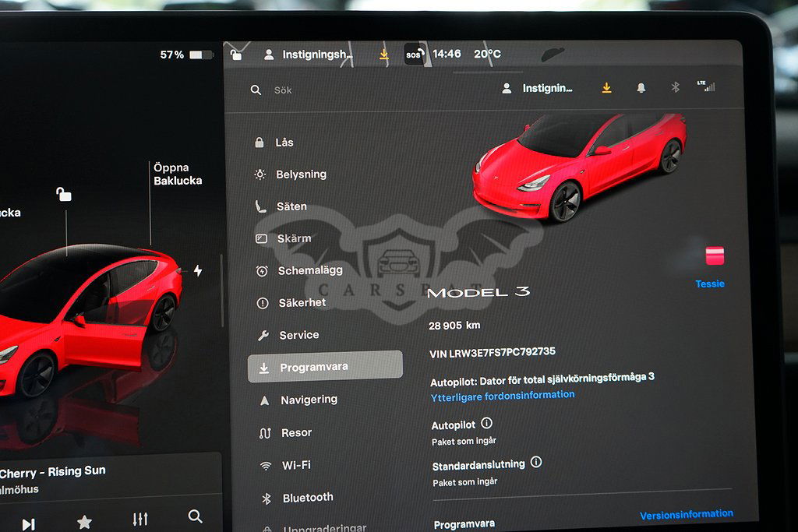Click the download icon beside the bell
Screen dimensions: 798x532
coord(606,89)
